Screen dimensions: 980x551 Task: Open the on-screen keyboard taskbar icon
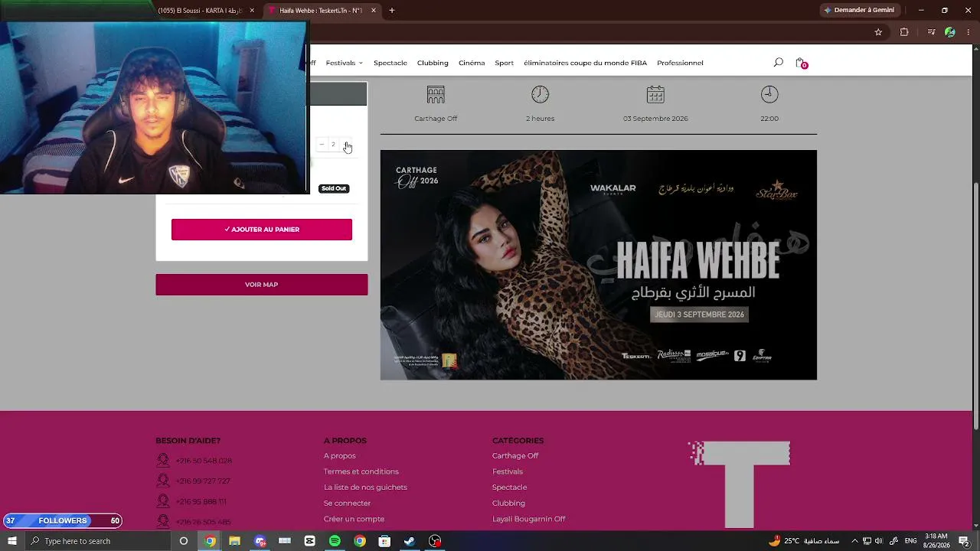click(x=285, y=541)
